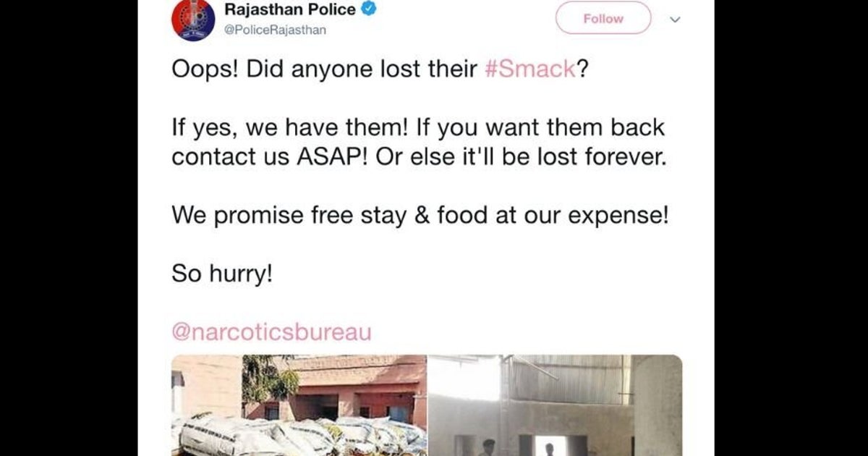Open the #Smack hashtag link
868x456 pixels.
529,69
